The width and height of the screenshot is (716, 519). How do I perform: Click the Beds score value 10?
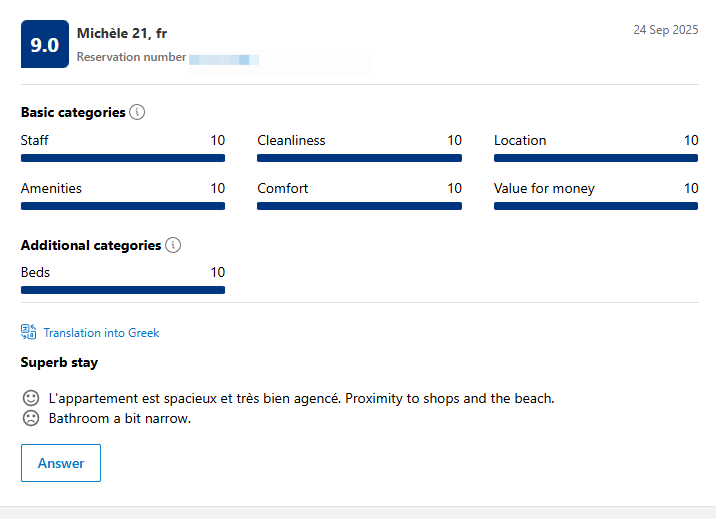(x=218, y=272)
